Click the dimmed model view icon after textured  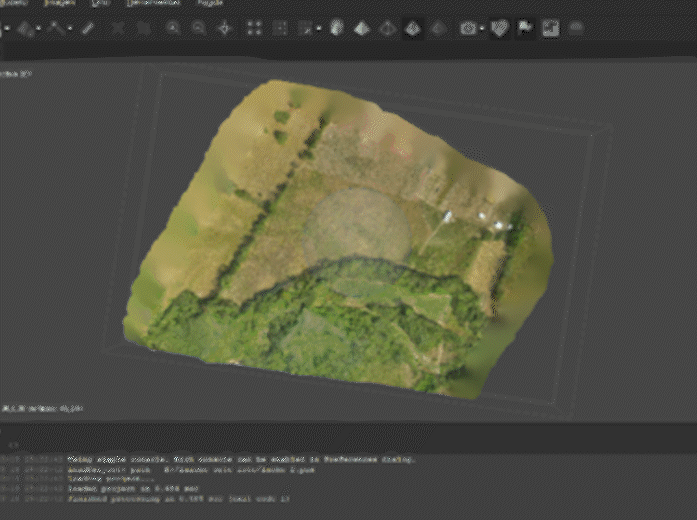439,28
